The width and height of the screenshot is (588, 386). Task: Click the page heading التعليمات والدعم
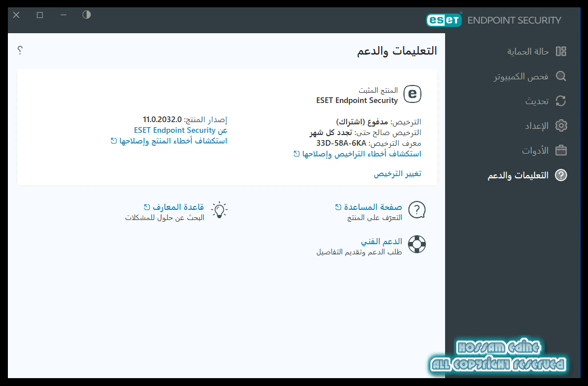click(397, 51)
